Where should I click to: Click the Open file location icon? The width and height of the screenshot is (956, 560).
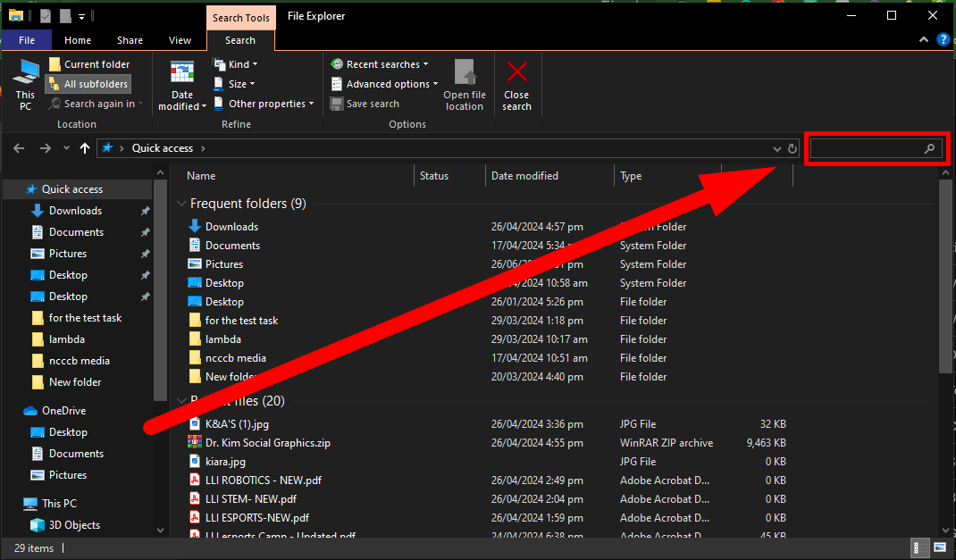(x=464, y=73)
